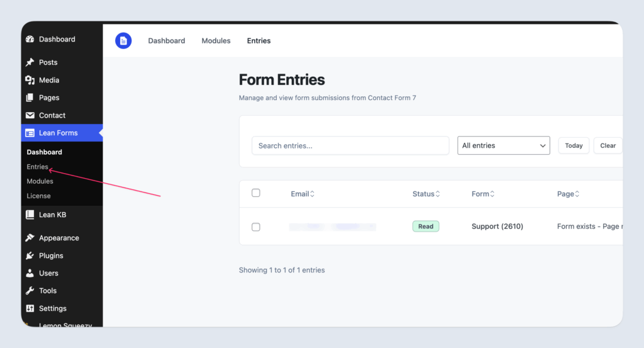The width and height of the screenshot is (644, 348).
Task: Click the Clear filter button
Action: tap(608, 145)
